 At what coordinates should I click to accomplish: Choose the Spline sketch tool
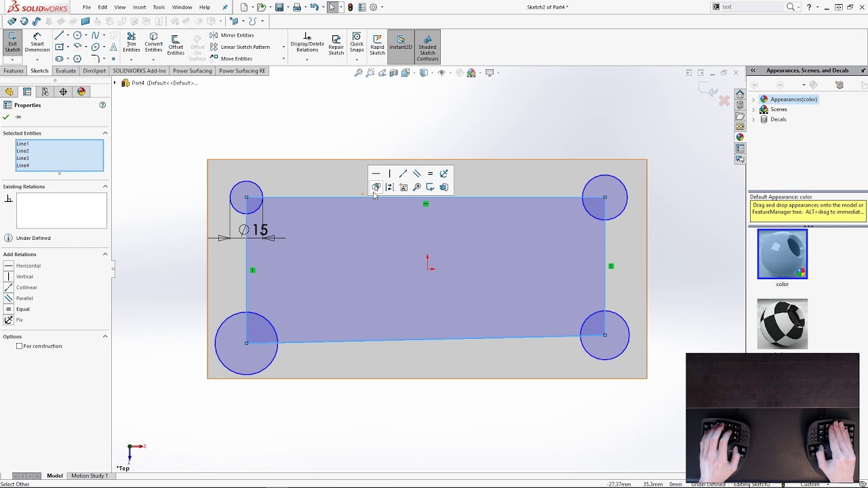coord(95,35)
